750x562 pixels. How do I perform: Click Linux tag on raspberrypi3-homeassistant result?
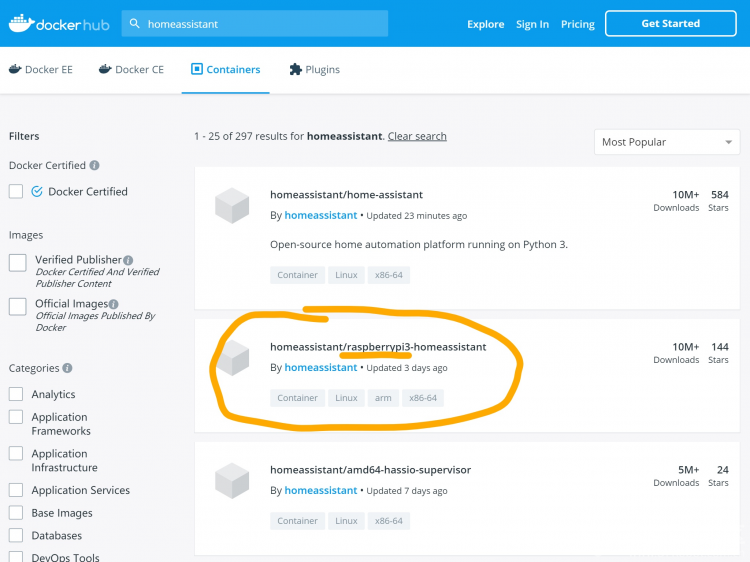coord(346,398)
